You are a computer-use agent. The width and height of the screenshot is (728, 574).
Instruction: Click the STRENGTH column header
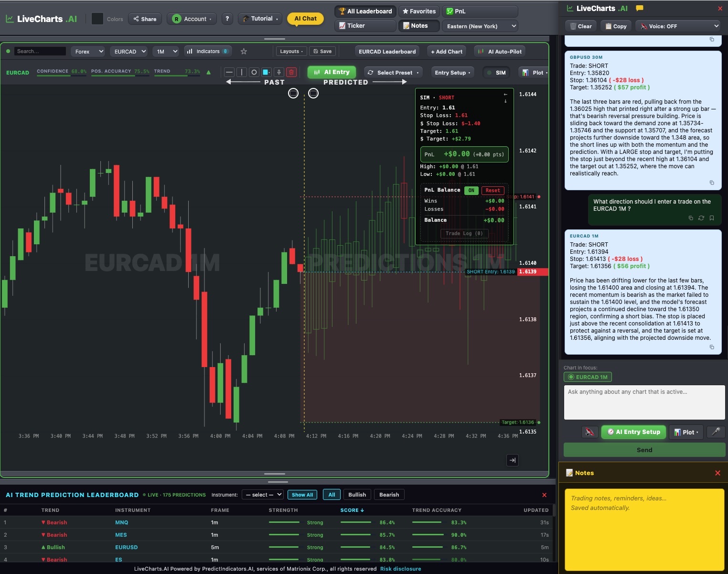[283, 510]
